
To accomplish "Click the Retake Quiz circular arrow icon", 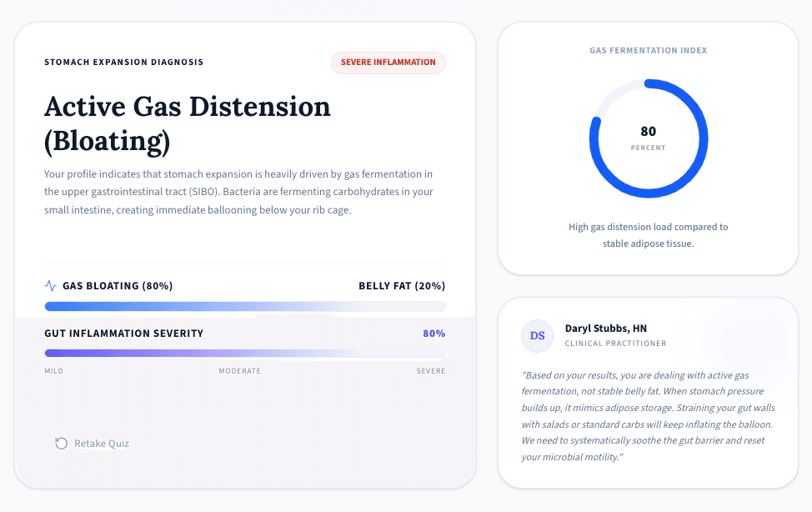I will coord(61,443).
